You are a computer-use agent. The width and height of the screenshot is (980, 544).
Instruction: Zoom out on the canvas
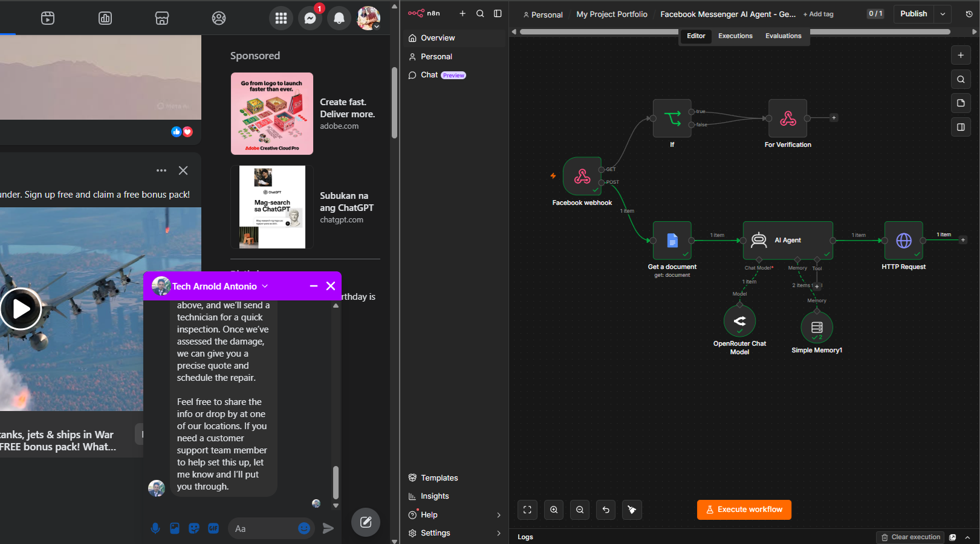pos(580,510)
